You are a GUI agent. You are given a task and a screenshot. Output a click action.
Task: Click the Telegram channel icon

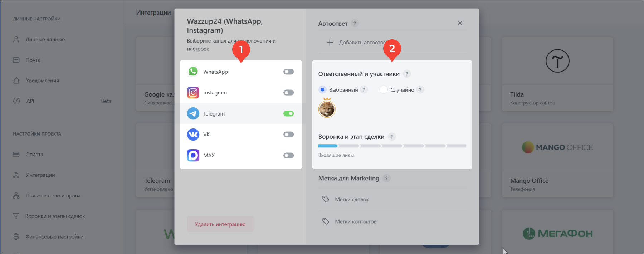coord(193,114)
